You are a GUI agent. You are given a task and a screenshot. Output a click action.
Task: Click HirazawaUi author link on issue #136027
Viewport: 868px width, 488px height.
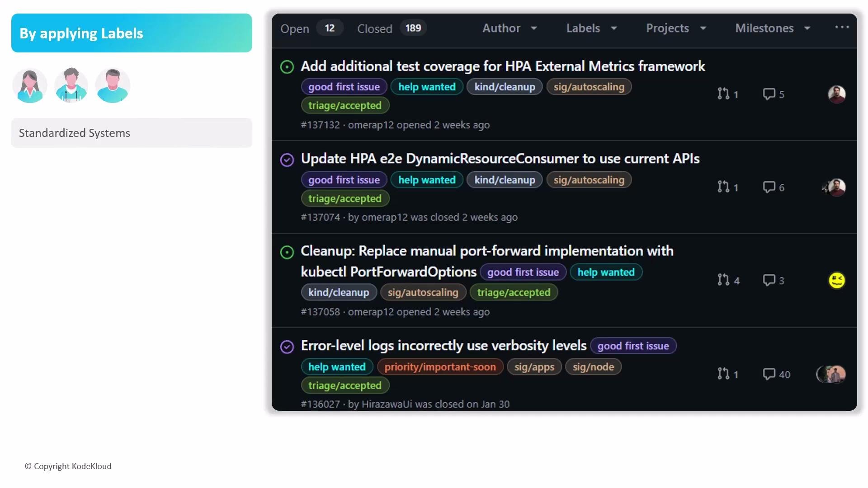coord(387,404)
